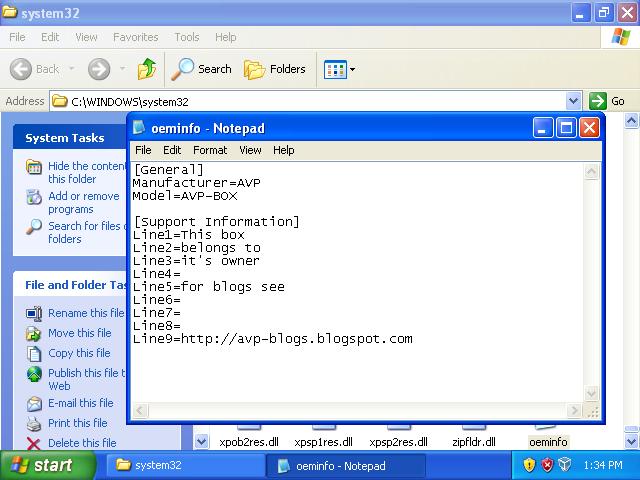This screenshot has height=480, width=640.
Task: Open Search in the Explorer toolbar
Action: (x=201, y=69)
